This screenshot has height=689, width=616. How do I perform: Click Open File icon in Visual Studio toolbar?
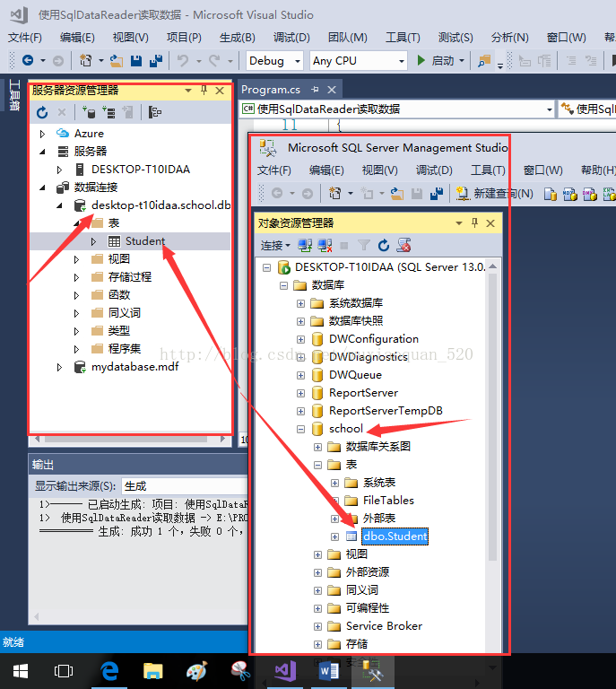[x=117, y=61]
